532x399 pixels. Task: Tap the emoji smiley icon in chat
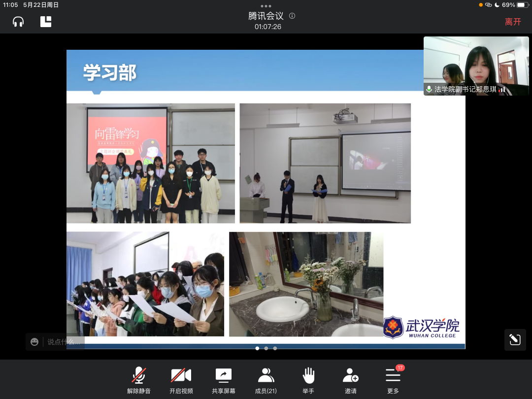[34, 342]
